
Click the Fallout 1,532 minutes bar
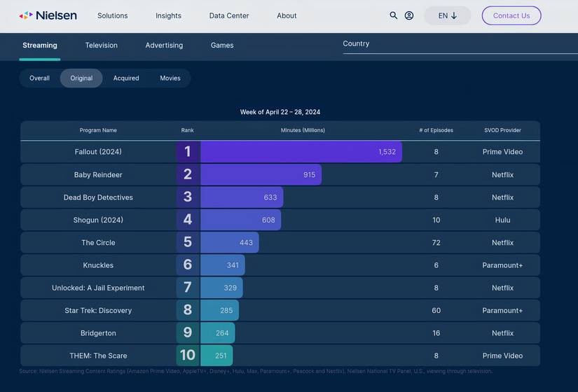tap(301, 152)
